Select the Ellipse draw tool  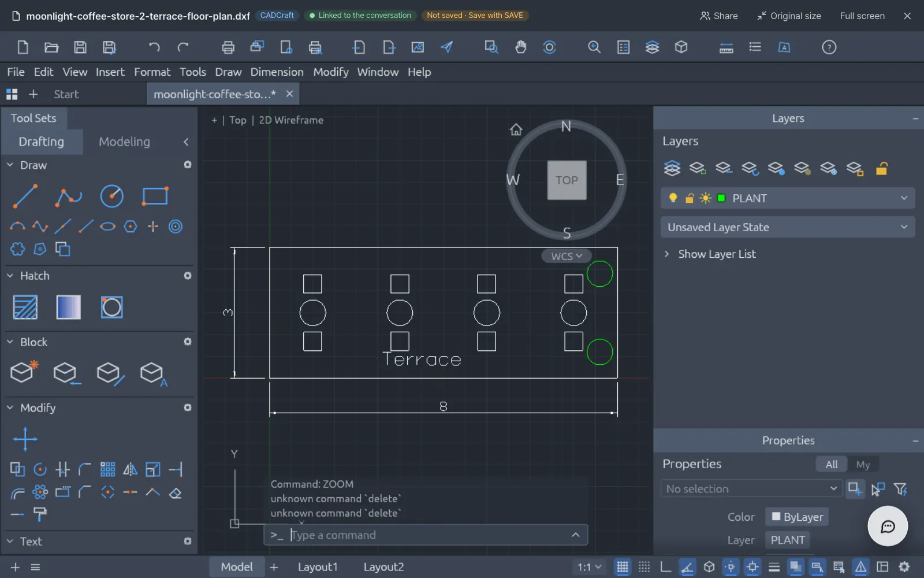(x=107, y=227)
